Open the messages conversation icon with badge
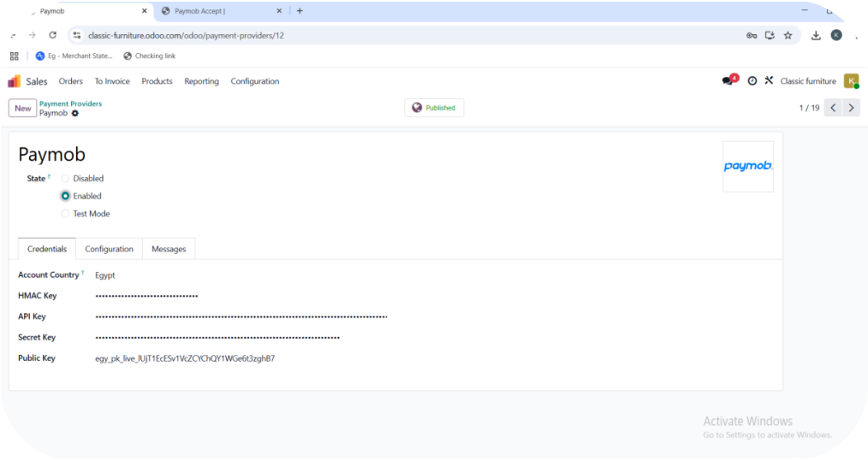Image resolution: width=868 pixels, height=461 pixels. point(728,81)
